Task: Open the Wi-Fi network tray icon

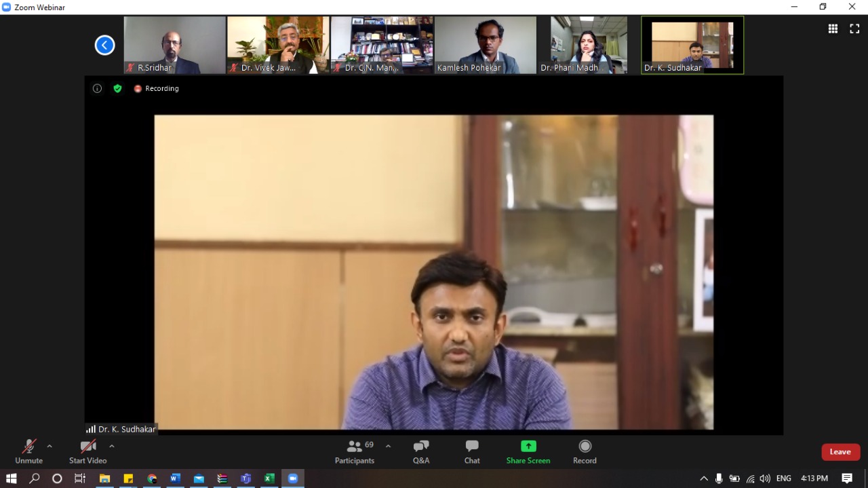Action: click(750, 478)
